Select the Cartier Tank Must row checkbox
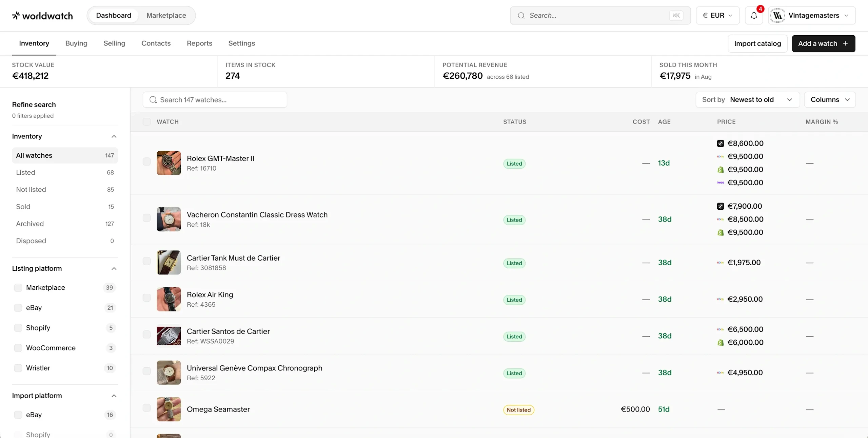This screenshot has width=868, height=438. (146, 261)
